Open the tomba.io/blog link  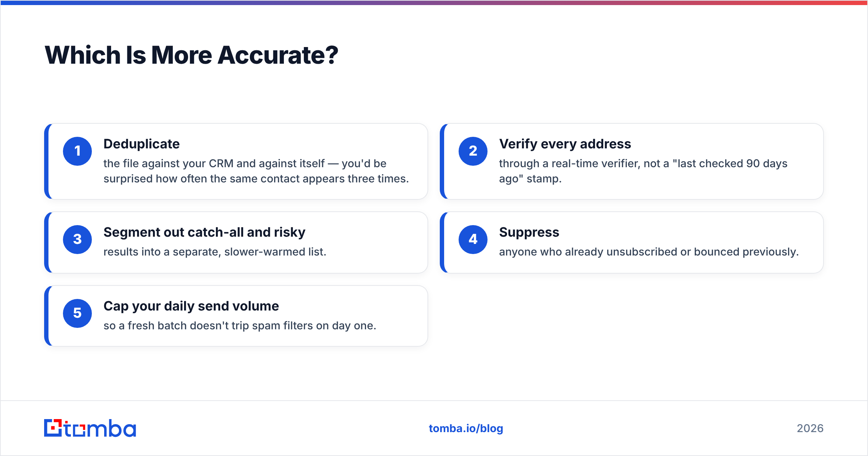click(466, 428)
